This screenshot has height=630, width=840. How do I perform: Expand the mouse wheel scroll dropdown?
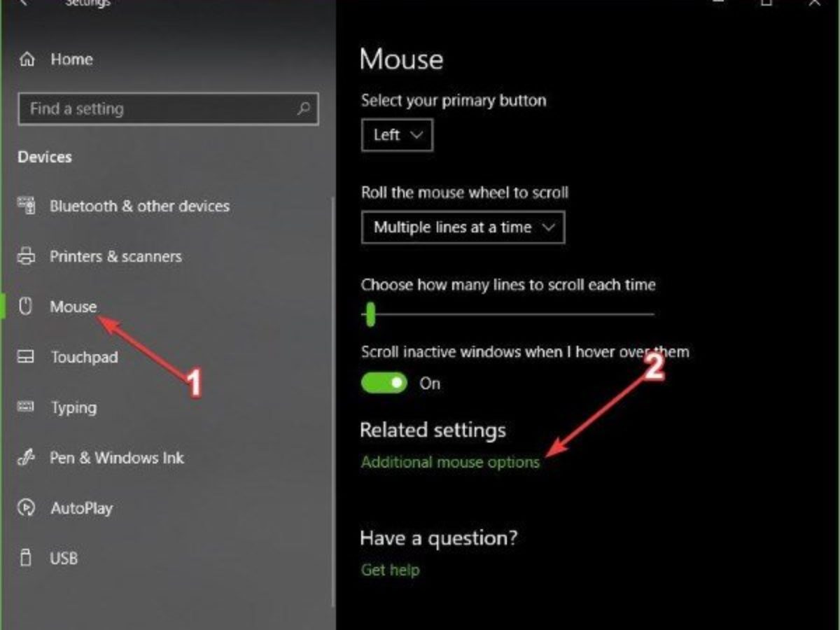click(463, 227)
